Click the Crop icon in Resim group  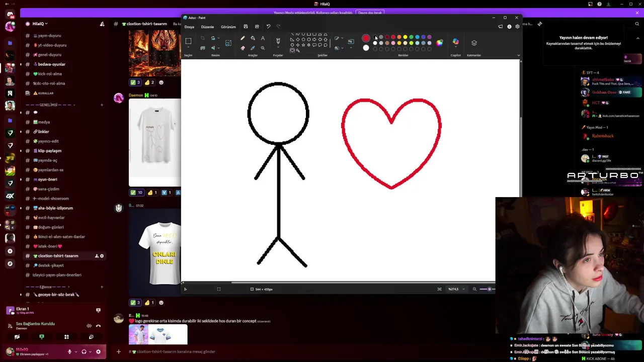point(203,38)
